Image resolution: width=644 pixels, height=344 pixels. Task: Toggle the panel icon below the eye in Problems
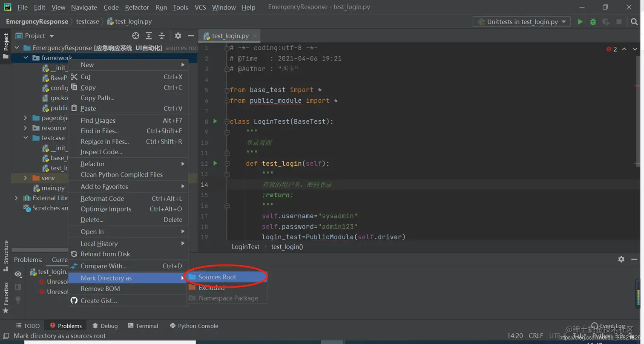(18, 287)
